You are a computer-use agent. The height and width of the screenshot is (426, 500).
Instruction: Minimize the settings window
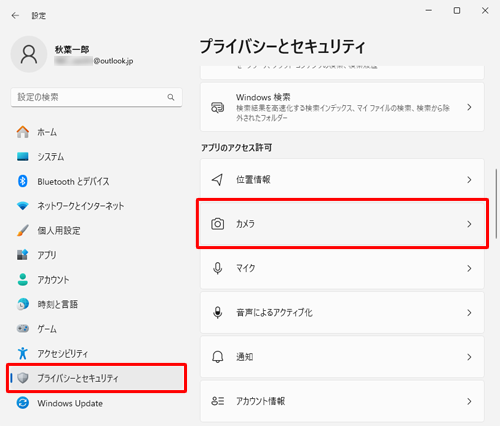(429, 11)
